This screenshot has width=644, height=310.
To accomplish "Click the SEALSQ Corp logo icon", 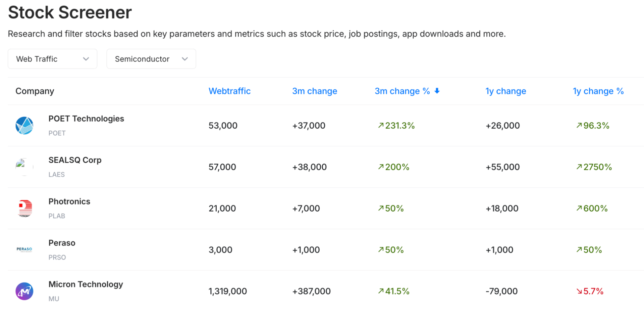I will (x=24, y=167).
